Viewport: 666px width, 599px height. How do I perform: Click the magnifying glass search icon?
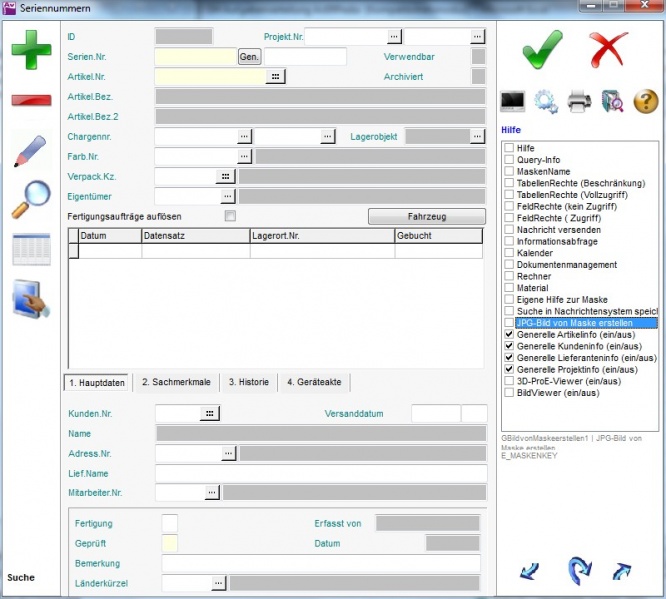coord(31,198)
